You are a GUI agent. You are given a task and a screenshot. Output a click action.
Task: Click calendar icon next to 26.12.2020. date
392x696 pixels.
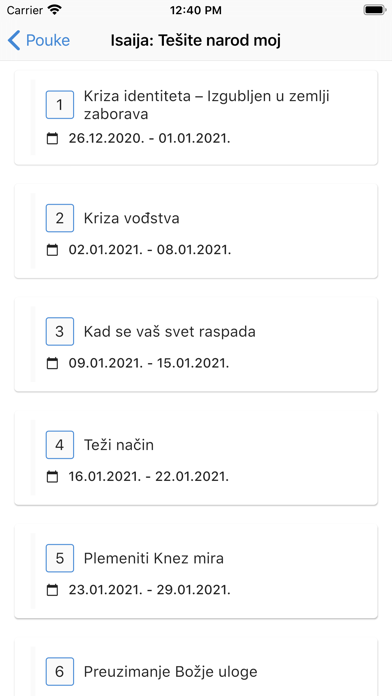click(52, 139)
